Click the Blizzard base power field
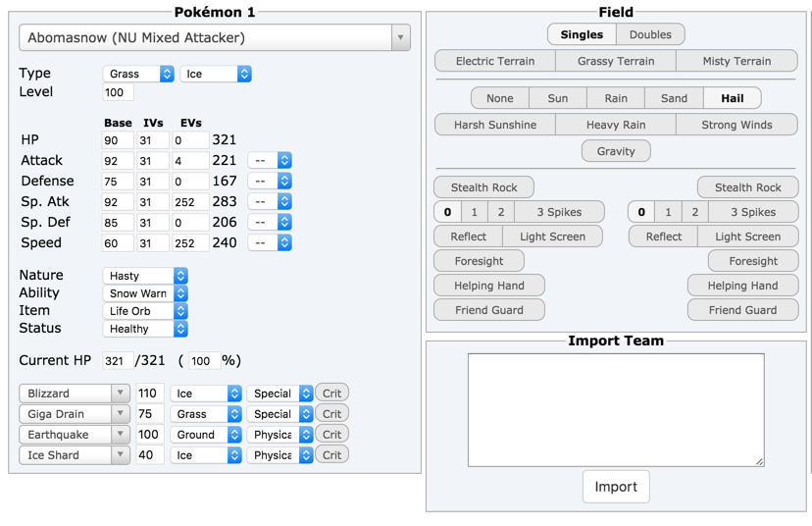The width and height of the screenshot is (812, 526). 150,394
